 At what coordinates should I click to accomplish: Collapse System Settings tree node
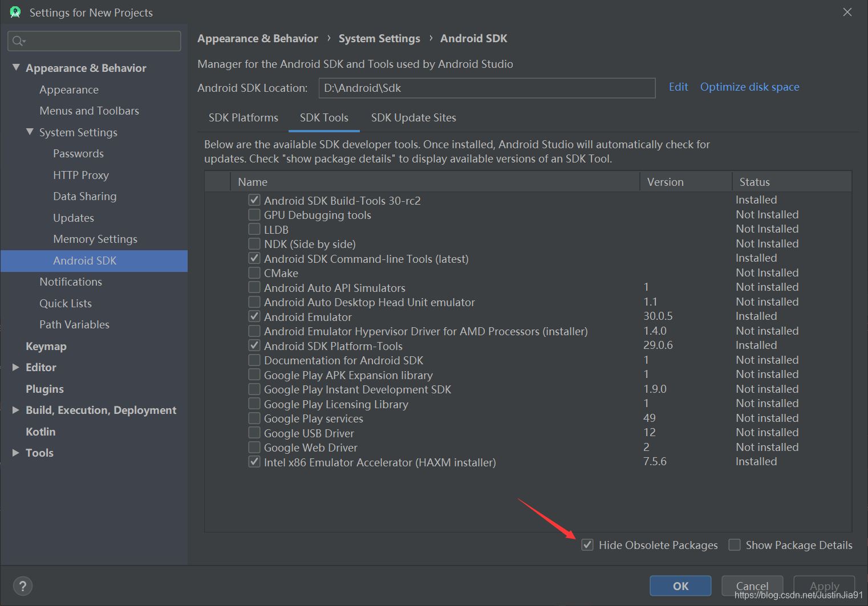pyautogui.click(x=30, y=132)
